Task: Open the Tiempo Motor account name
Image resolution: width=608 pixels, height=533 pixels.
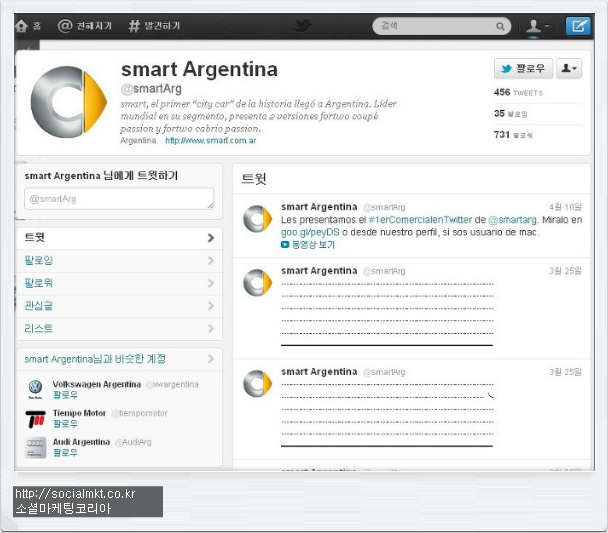Action: pyautogui.click(x=79, y=413)
